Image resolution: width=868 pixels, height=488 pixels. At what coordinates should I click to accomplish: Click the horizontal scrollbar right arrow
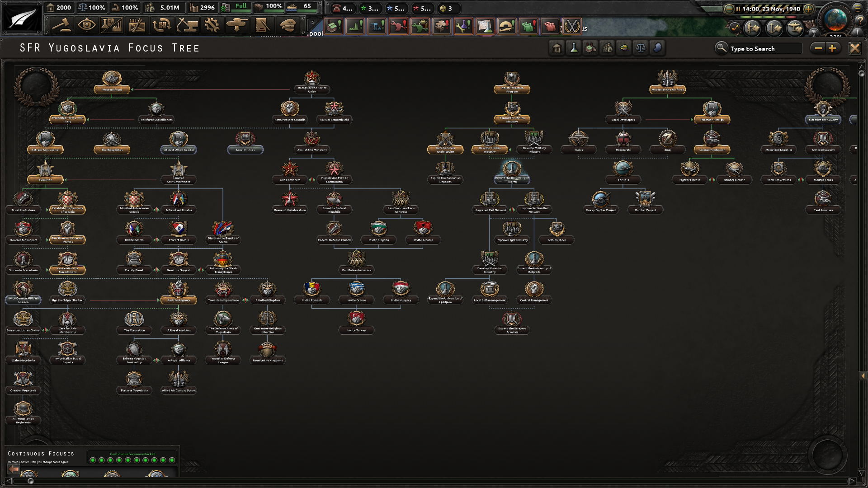tap(852, 481)
